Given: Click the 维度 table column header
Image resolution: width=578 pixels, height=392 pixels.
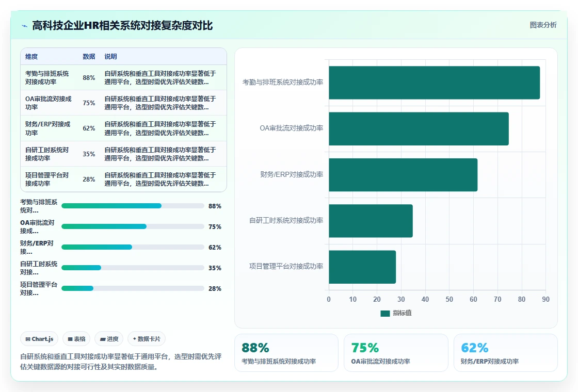Looking at the screenshot, I should click(x=31, y=57).
